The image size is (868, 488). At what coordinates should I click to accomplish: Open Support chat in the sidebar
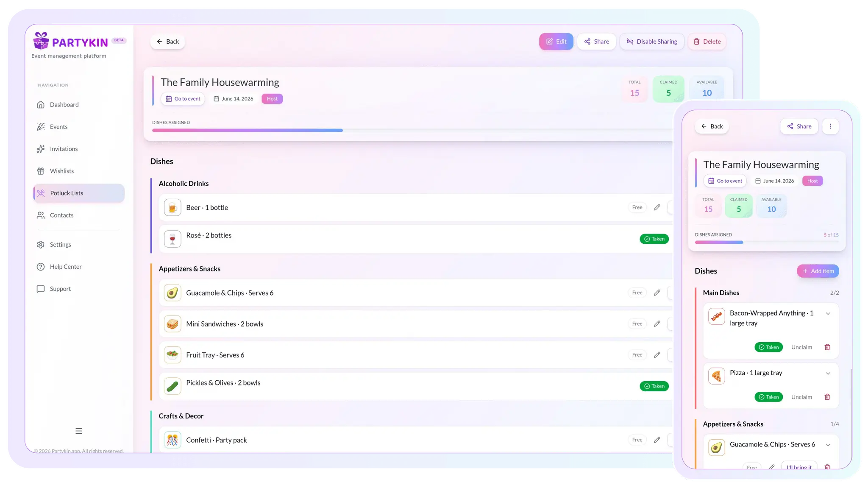pyautogui.click(x=78, y=289)
